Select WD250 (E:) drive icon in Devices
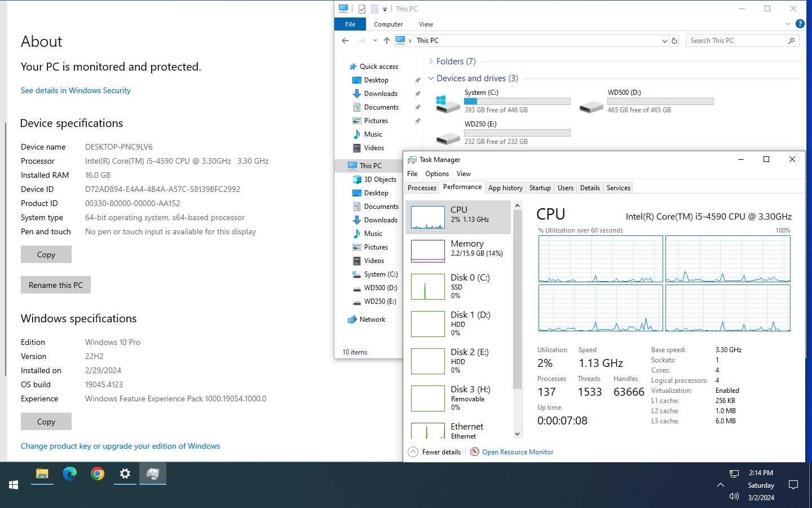Image resolution: width=812 pixels, height=508 pixels. [448, 137]
